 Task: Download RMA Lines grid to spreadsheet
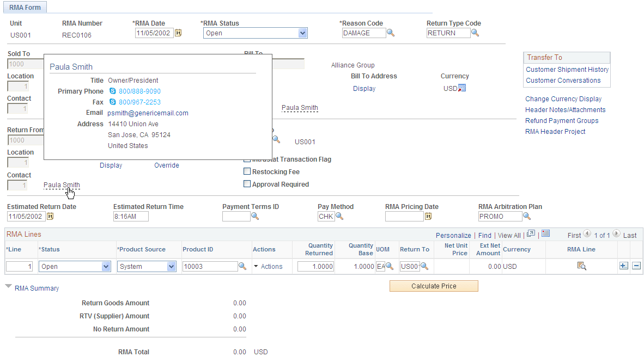coord(546,233)
